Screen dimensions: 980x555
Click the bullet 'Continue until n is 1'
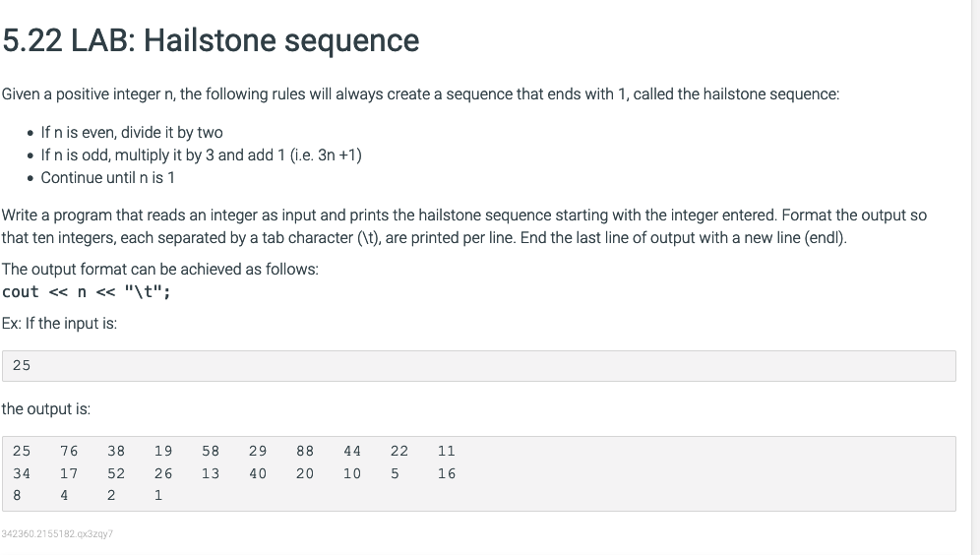107,177
